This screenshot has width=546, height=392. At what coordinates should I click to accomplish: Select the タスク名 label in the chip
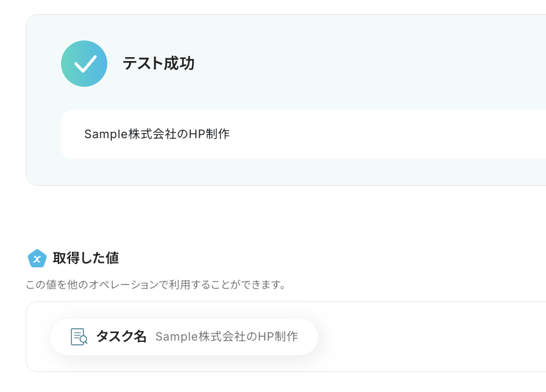[121, 337]
